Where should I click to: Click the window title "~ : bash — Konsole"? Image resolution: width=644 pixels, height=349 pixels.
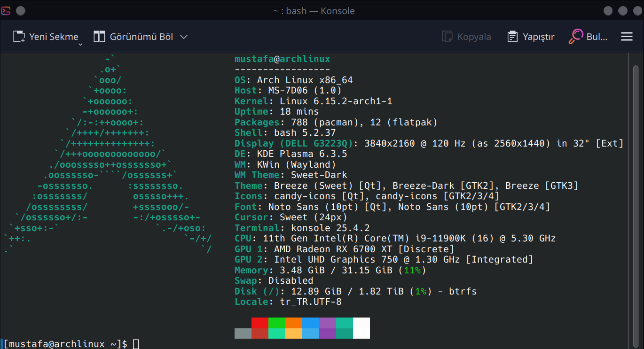[x=314, y=11]
